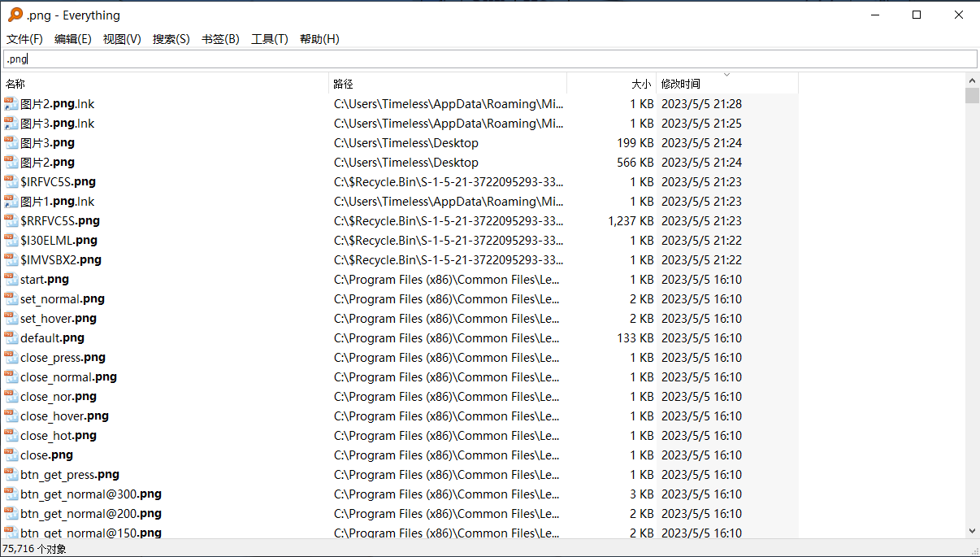980x557 pixels.
Task: Click the icon of $IMVSBX2.png
Action: (11, 259)
